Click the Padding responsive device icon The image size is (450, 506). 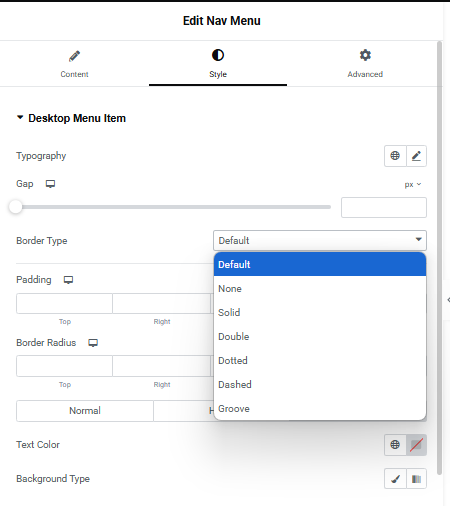point(68,280)
